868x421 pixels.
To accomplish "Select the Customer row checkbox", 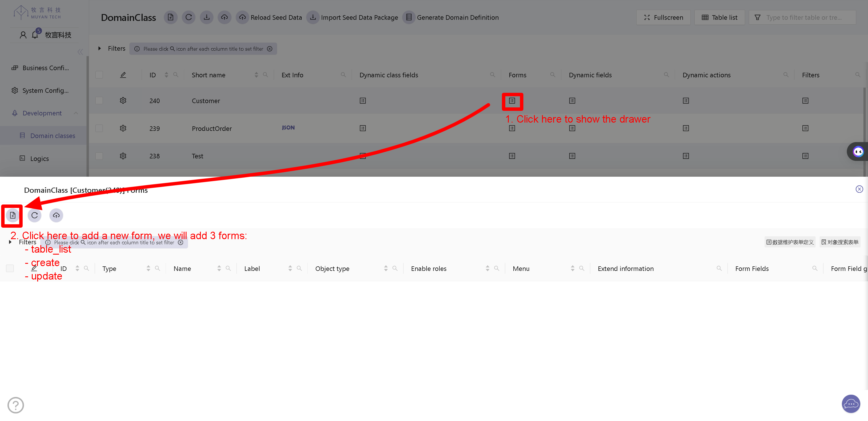I will pos(99,100).
